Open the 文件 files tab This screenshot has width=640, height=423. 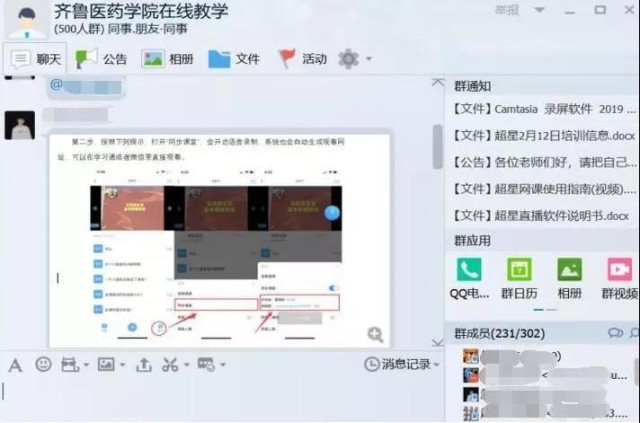tap(234, 59)
